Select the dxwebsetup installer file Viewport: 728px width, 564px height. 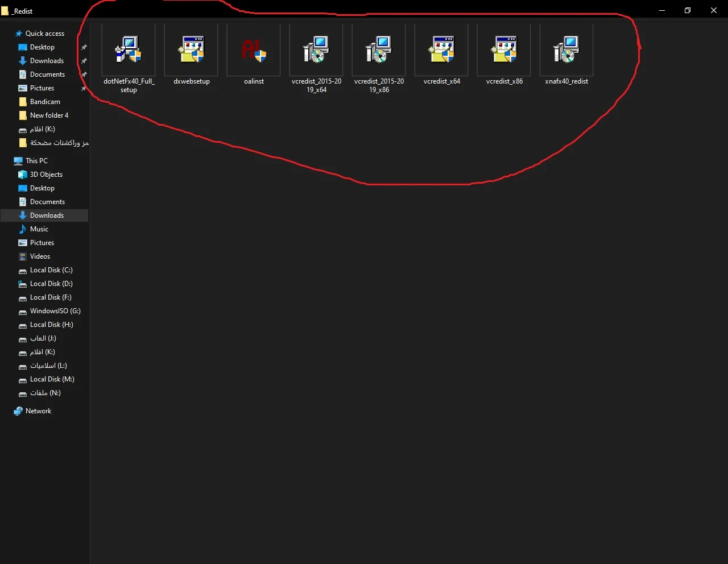(191, 50)
